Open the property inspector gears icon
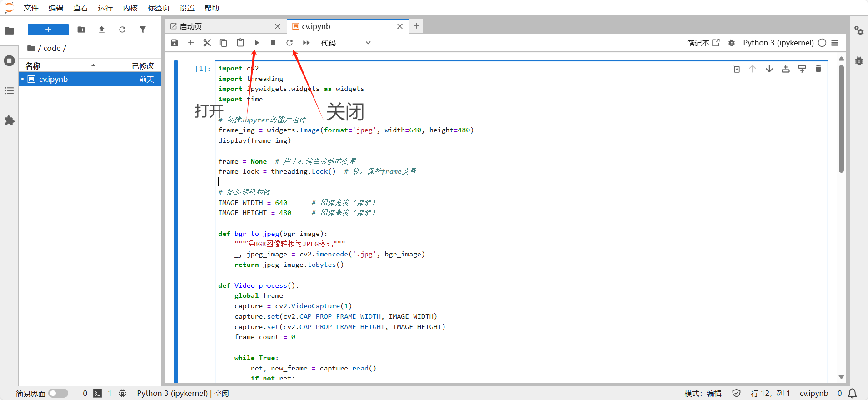Viewport: 868px width, 400px height. click(859, 30)
